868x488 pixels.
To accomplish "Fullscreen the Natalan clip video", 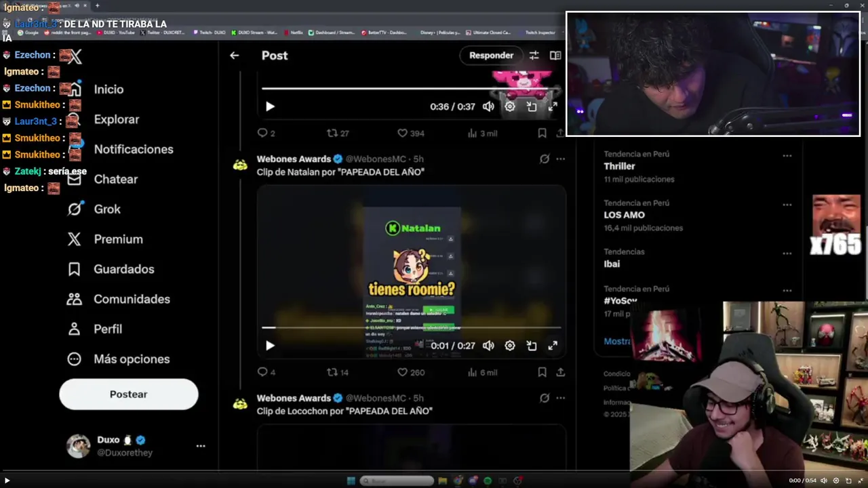I will (x=553, y=346).
